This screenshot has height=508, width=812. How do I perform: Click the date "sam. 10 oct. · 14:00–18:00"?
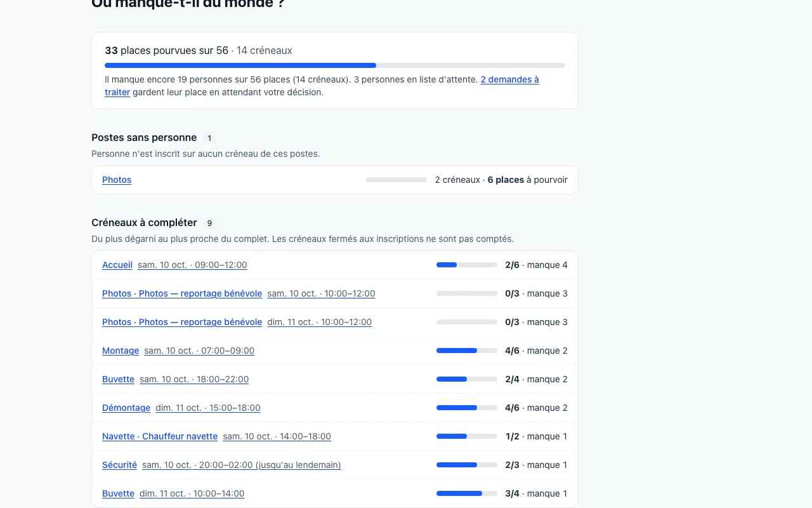click(277, 436)
